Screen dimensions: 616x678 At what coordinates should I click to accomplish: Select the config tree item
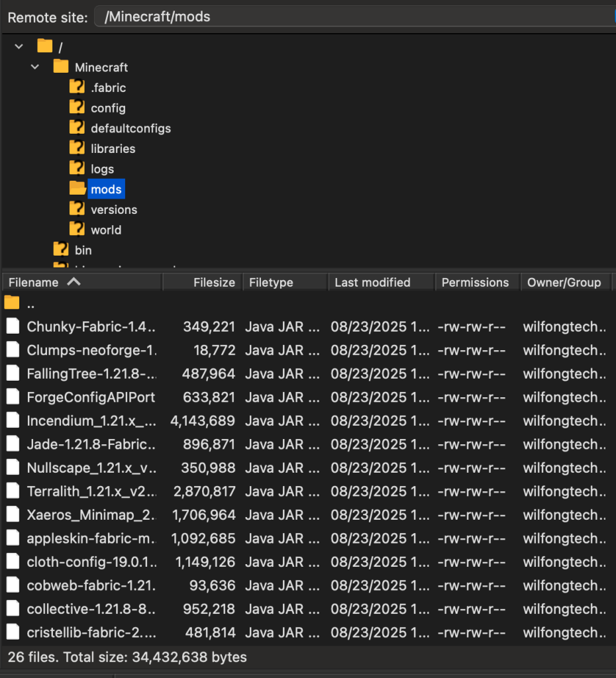tap(108, 108)
